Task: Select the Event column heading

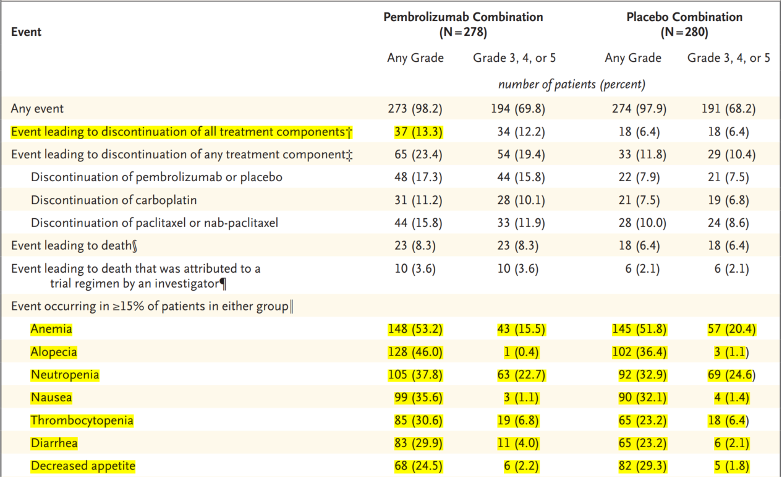Action: pos(28,32)
